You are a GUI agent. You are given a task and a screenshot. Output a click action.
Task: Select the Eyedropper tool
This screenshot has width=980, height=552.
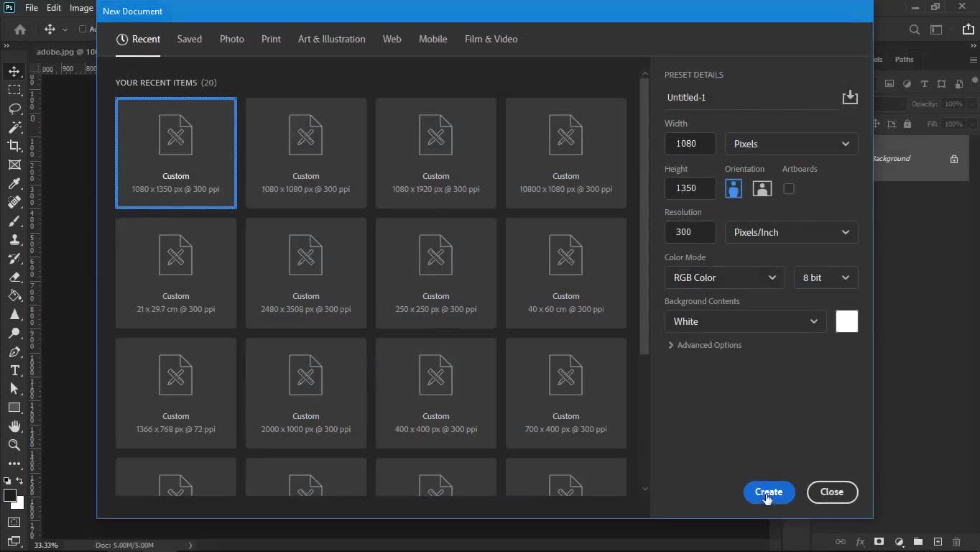(14, 184)
